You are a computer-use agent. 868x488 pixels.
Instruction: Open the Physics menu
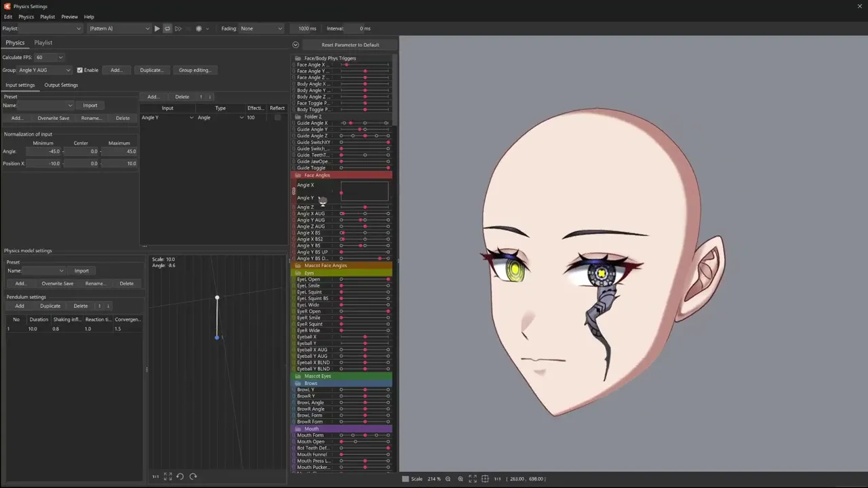(26, 16)
